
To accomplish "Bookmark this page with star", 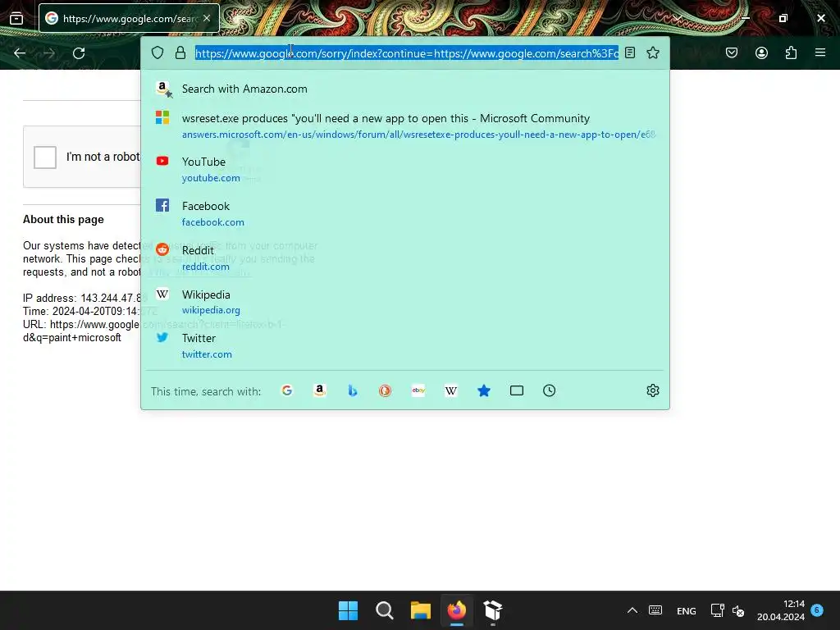I will point(652,52).
